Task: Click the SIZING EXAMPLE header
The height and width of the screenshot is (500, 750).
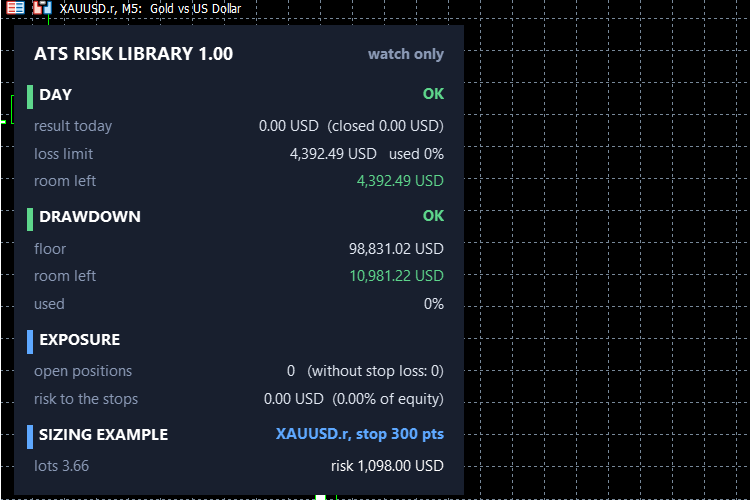Action: pos(103,435)
